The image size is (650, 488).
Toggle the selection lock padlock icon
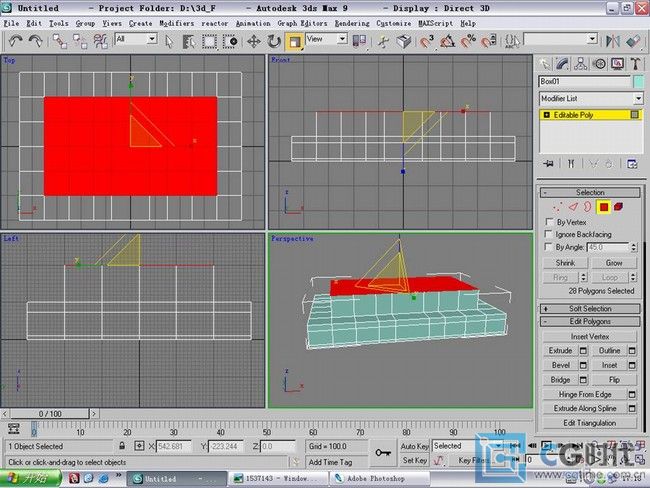(122, 446)
